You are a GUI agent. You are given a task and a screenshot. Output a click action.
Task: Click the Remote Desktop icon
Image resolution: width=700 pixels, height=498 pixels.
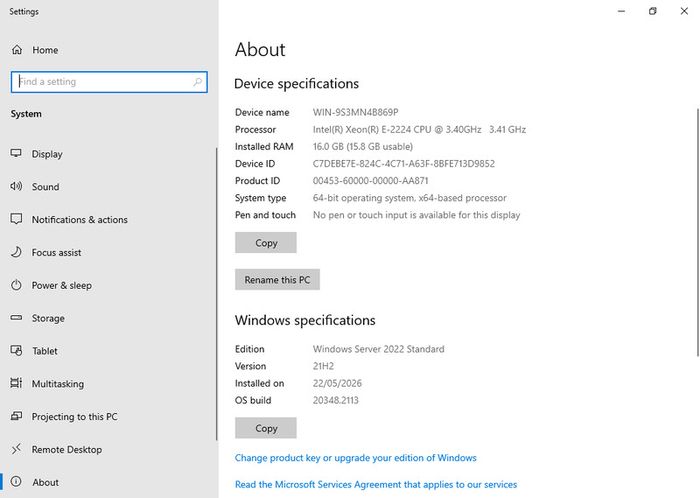tap(16, 449)
